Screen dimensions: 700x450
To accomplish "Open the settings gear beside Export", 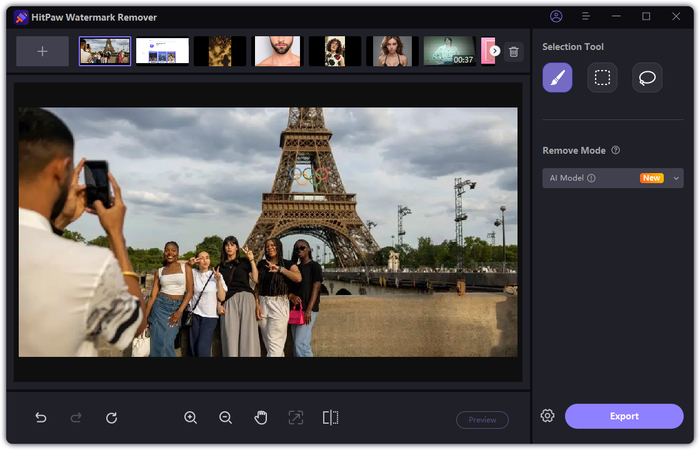I will [x=547, y=416].
